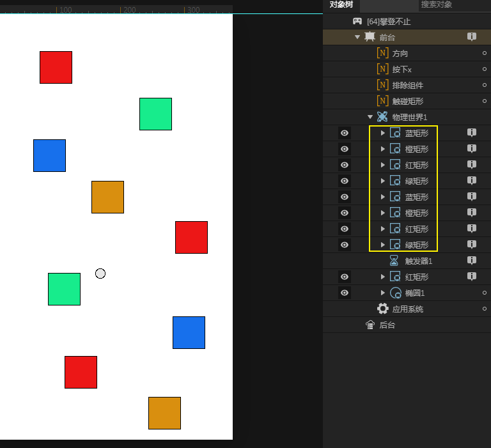Screen dimensions: 491x448
Task: Click the gamepad icon beside [64]攀登不止
Action: (x=357, y=21)
